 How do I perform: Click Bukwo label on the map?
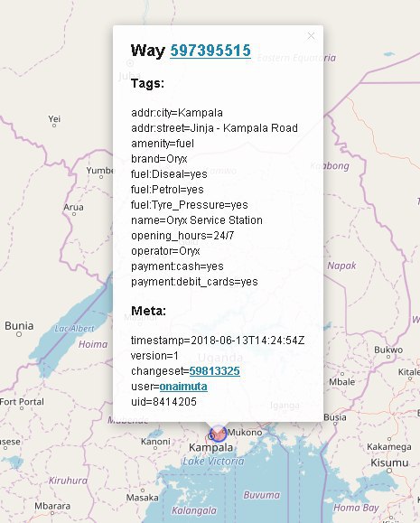(x=388, y=350)
